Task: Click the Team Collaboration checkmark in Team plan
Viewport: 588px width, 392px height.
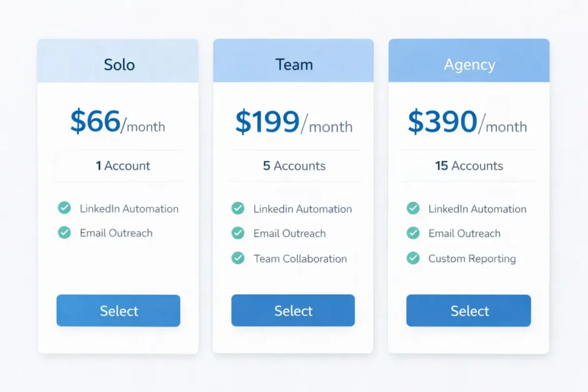Action: (x=238, y=258)
